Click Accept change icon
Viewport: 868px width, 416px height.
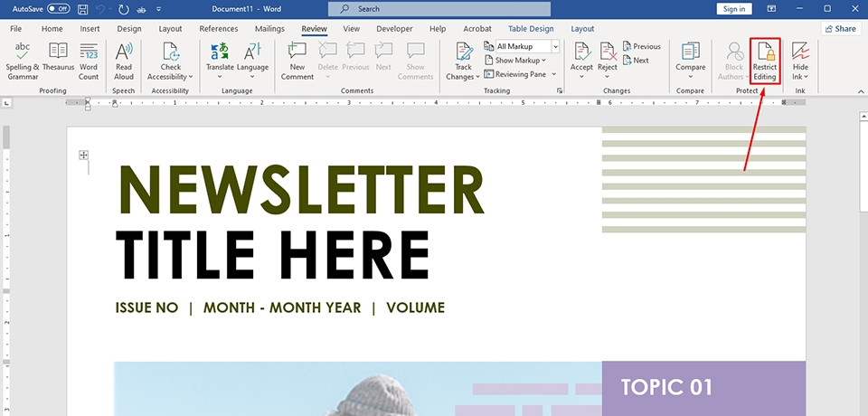[581, 52]
